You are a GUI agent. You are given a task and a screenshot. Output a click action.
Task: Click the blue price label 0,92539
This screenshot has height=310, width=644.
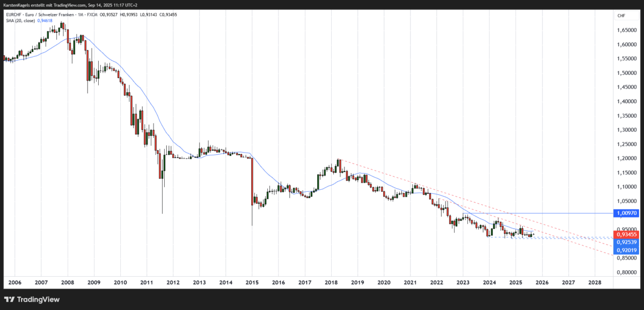[x=625, y=242]
